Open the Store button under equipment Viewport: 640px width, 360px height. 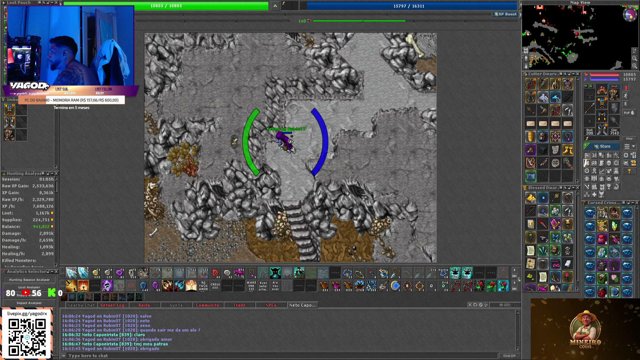pos(603,146)
